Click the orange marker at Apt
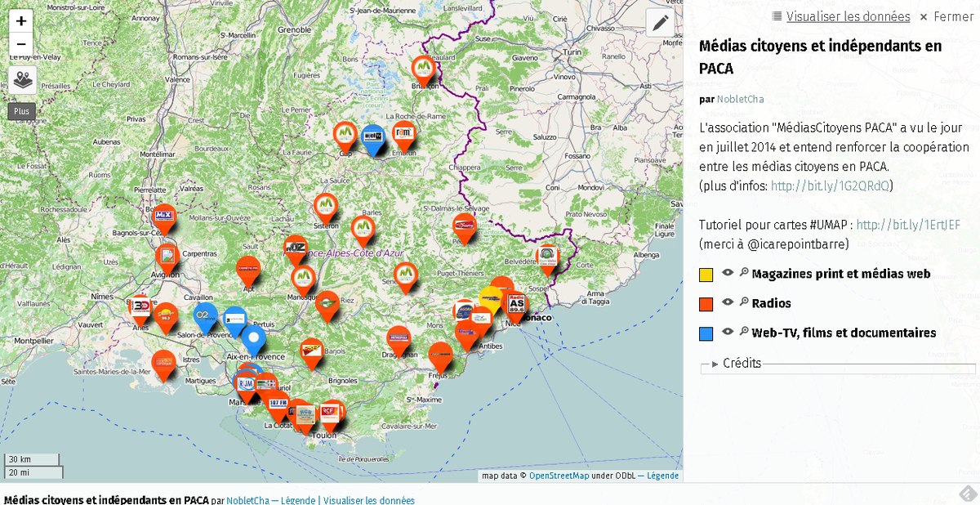The height and width of the screenshot is (505, 980). tap(247, 271)
